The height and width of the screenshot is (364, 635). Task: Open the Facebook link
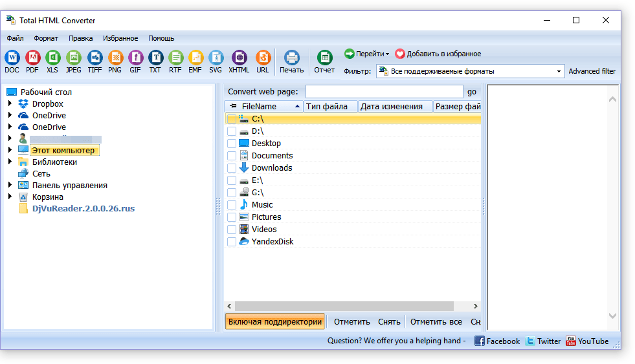pyautogui.click(x=496, y=341)
